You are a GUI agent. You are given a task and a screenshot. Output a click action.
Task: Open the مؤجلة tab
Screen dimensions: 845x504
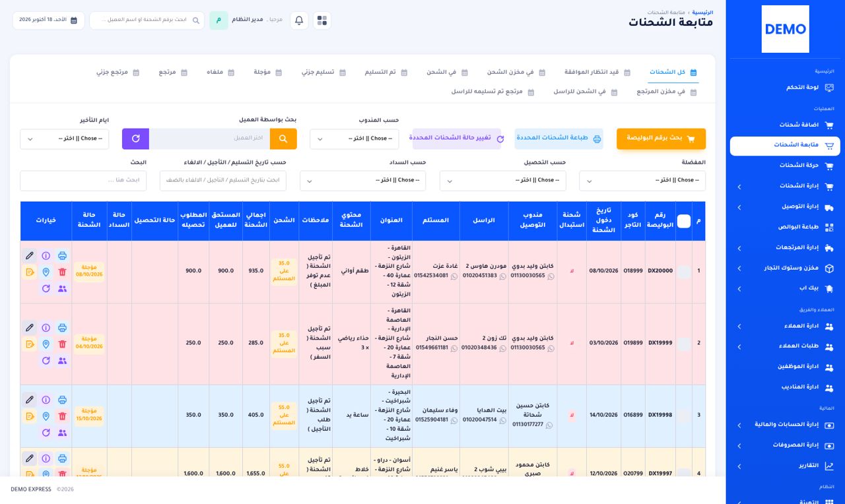click(x=268, y=73)
